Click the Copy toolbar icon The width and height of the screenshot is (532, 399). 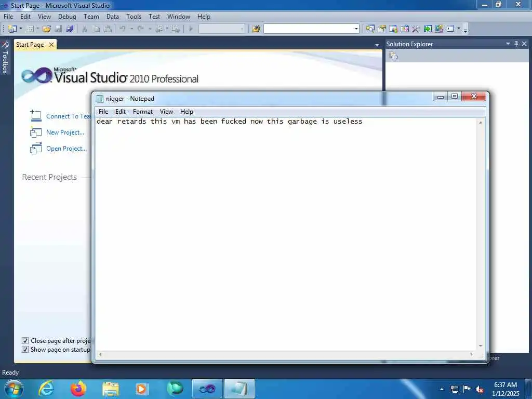[x=96, y=29]
